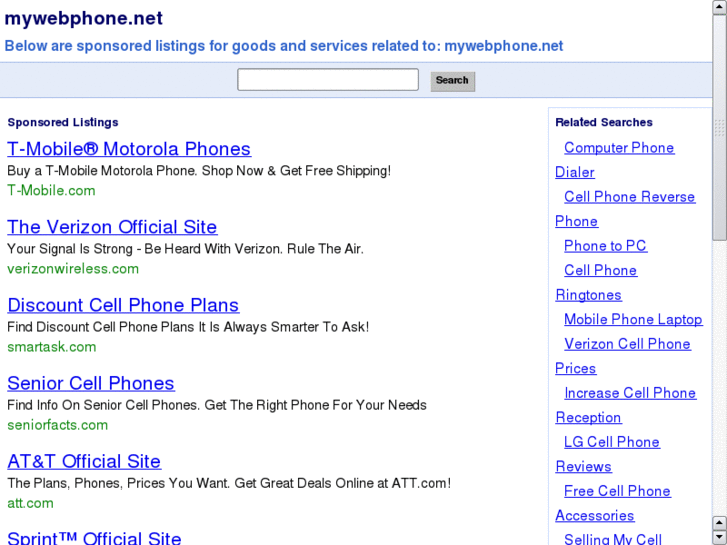The width and height of the screenshot is (727, 545).
Task: Open Discount Cell Phone Plans link
Action: tap(123, 305)
